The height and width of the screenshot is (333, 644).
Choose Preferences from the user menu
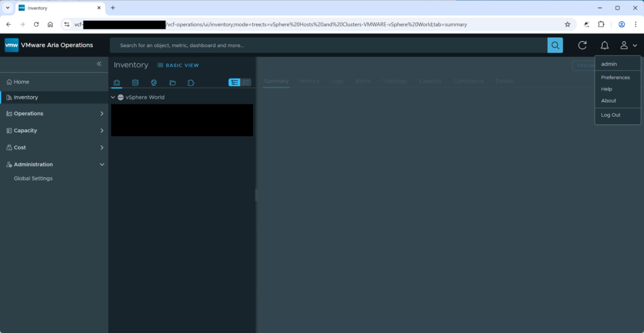pyautogui.click(x=615, y=77)
